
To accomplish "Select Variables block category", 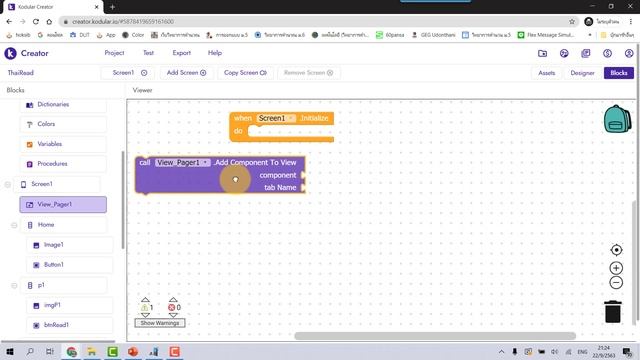I will tap(63, 144).
